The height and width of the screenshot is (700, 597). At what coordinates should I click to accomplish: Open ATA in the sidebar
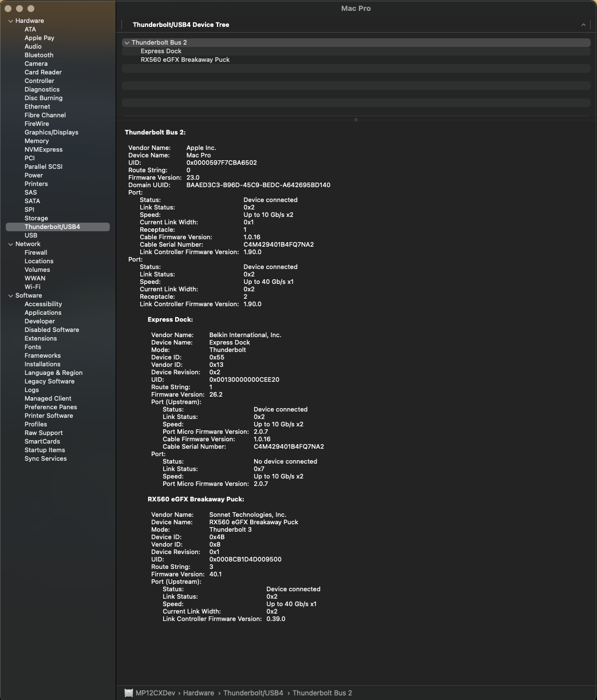click(30, 29)
